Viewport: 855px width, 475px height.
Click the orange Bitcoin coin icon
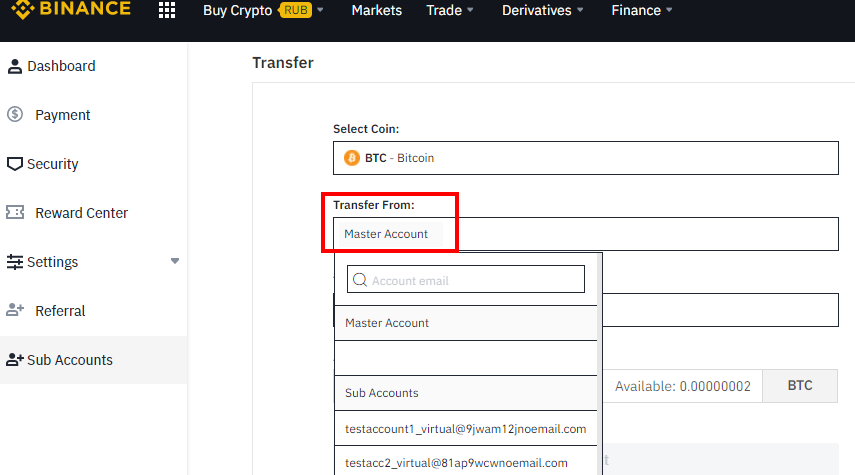coord(352,158)
